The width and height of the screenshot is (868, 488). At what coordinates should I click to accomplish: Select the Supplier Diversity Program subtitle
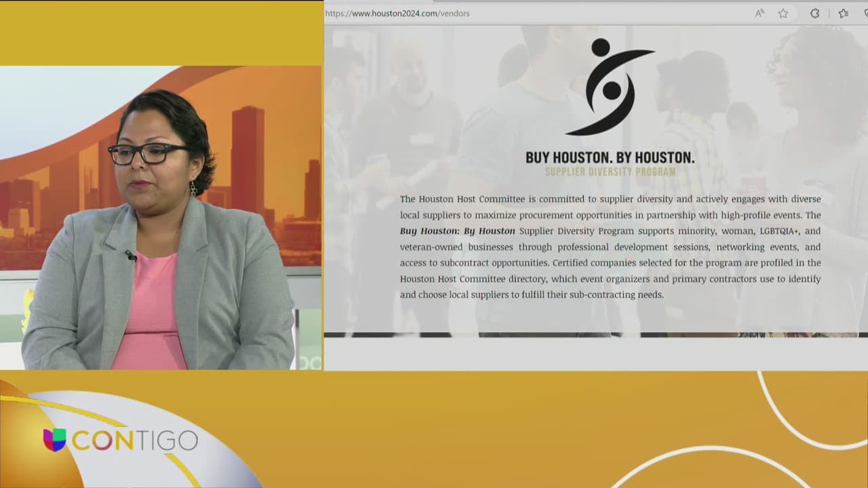pyautogui.click(x=610, y=172)
